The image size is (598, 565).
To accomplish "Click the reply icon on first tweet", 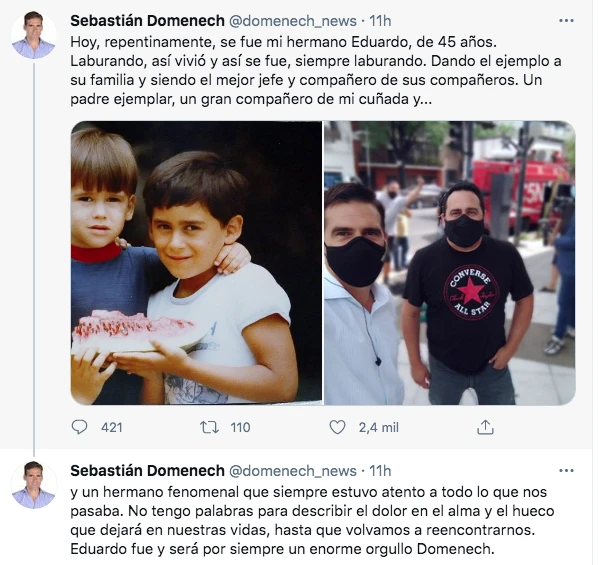I will coord(79,427).
